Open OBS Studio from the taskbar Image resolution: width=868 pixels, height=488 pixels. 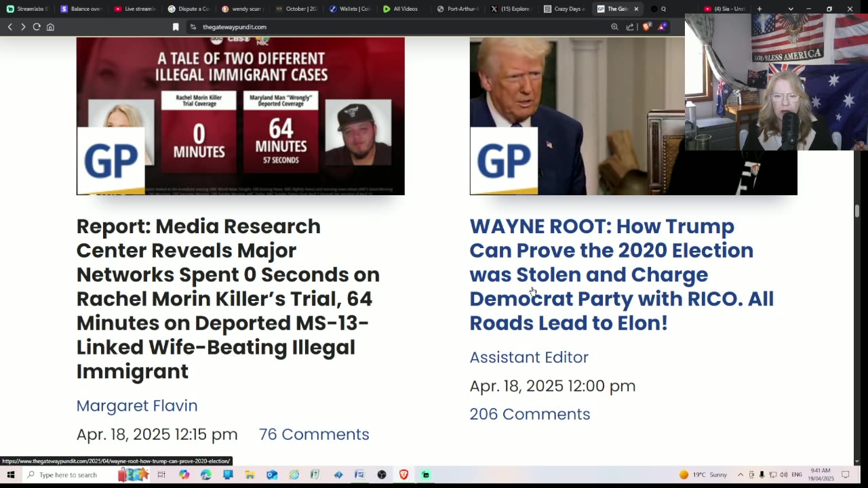point(382,474)
